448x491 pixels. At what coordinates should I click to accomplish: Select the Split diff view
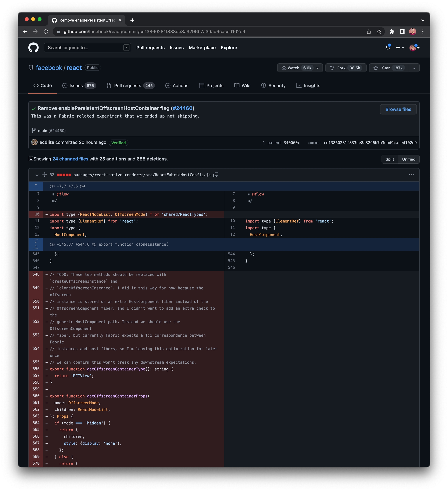pyautogui.click(x=389, y=159)
